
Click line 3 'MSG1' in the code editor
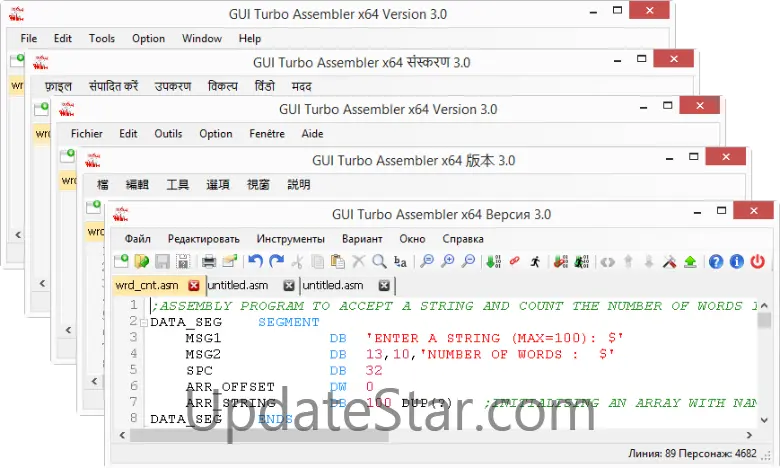coord(203,339)
